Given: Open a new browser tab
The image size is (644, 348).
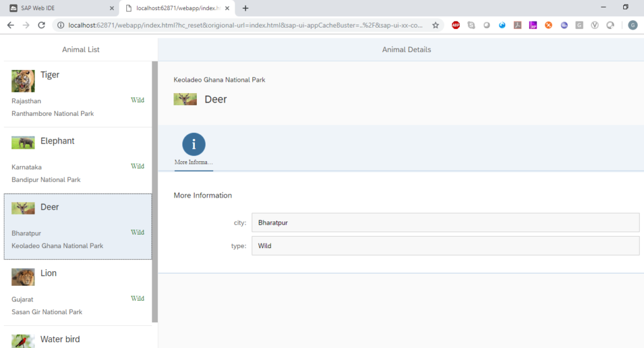Looking at the screenshot, I should click(245, 8).
